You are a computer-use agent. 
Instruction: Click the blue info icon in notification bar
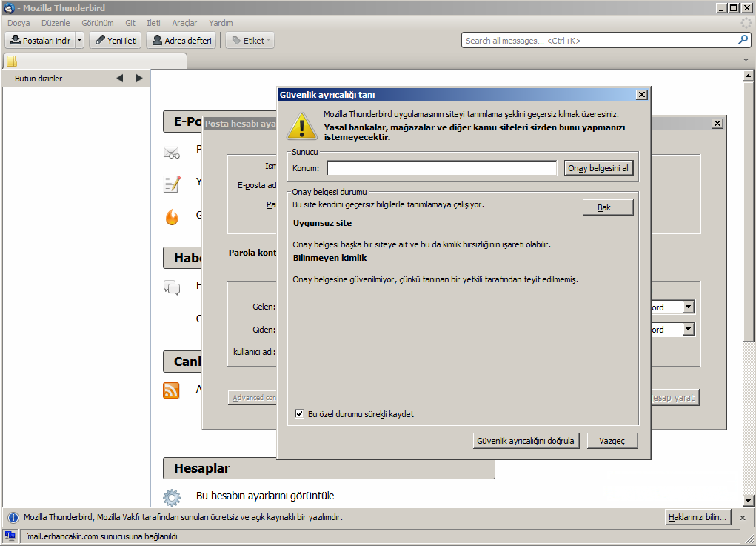(x=13, y=518)
